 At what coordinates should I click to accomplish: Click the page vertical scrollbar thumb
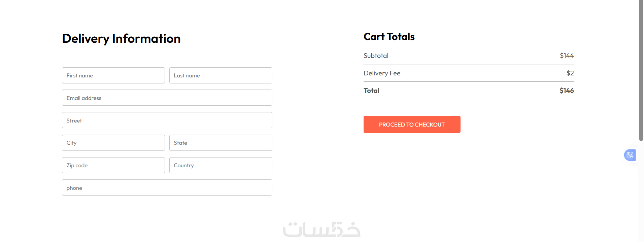(641, 71)
